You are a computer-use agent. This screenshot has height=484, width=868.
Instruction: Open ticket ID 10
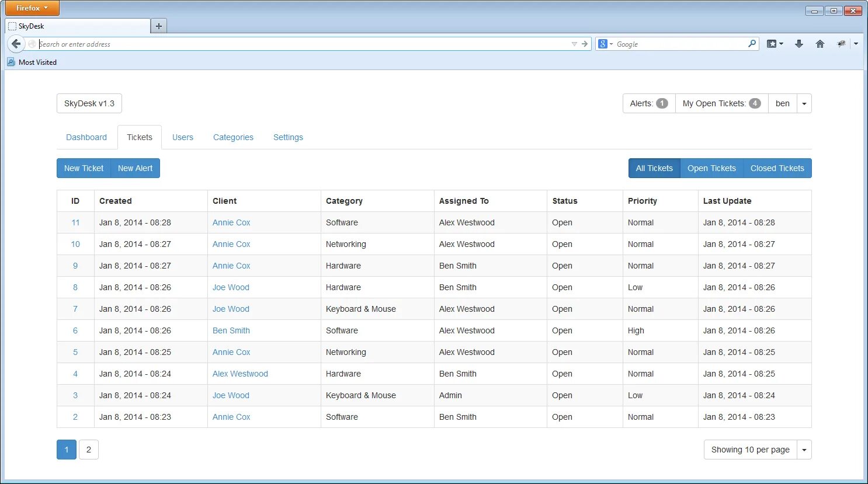coord(75,244)
